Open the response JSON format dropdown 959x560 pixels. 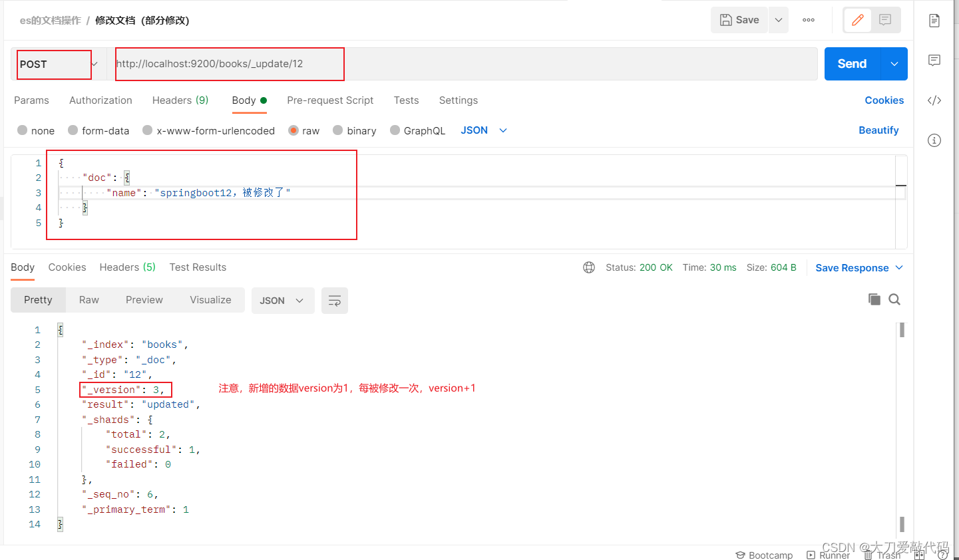[282, 301]
